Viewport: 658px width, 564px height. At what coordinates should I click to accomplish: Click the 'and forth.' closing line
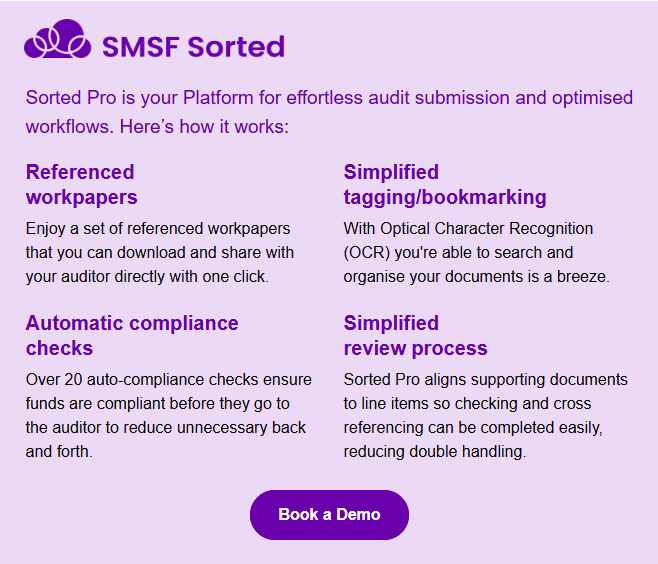tap(59, 452)
